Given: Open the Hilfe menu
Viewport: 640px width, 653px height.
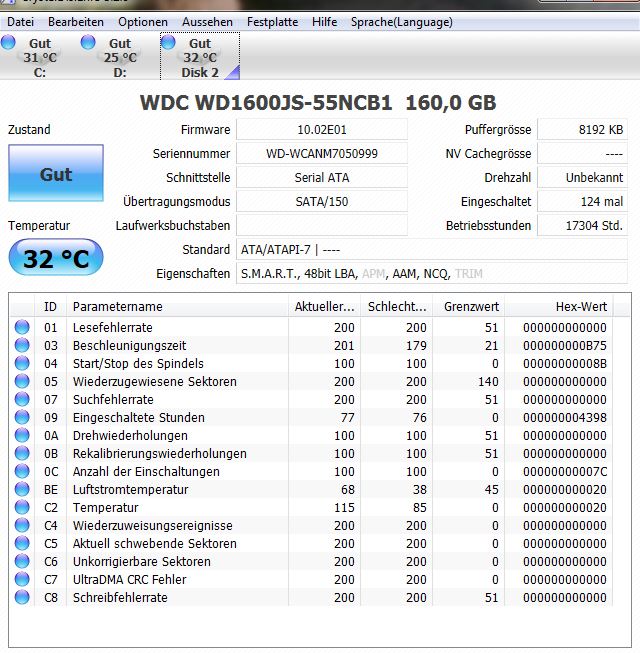Looking at the screenshot, I should pos(324,22).
